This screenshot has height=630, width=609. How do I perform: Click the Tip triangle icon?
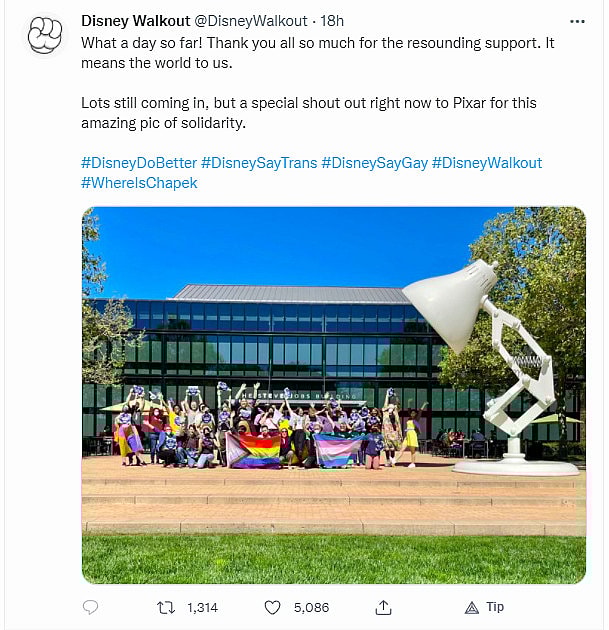(472, 607)
